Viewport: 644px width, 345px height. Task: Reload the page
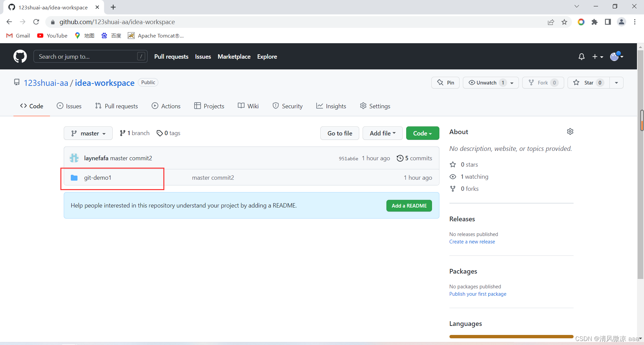pos(36,22)
